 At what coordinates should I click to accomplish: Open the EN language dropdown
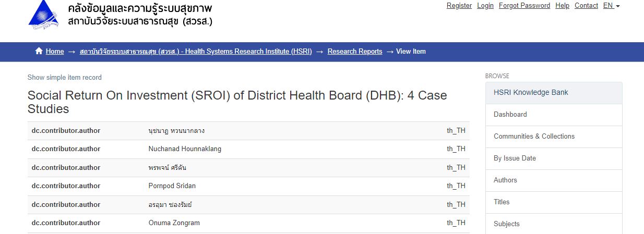click(611, 6)
